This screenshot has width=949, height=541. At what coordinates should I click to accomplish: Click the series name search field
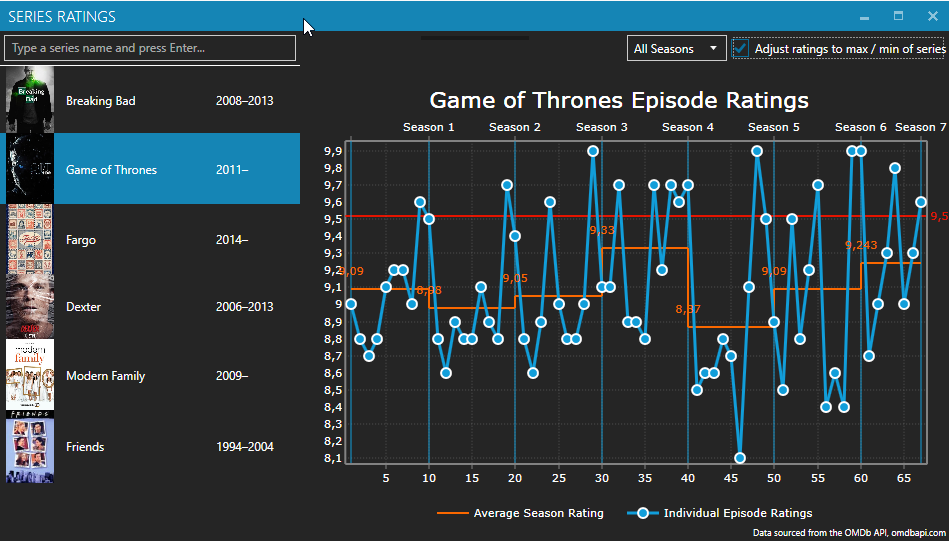pyautogui.click(x=150, y=48)
